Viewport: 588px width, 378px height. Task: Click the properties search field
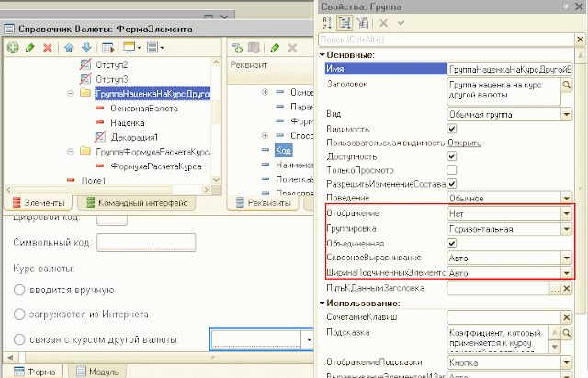(447, 40)
